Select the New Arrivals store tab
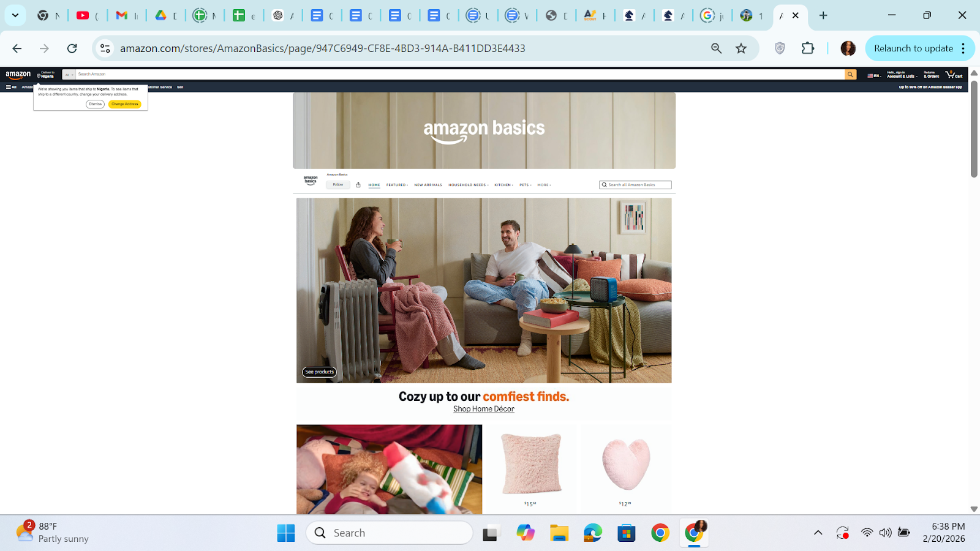 click(428, 185)
